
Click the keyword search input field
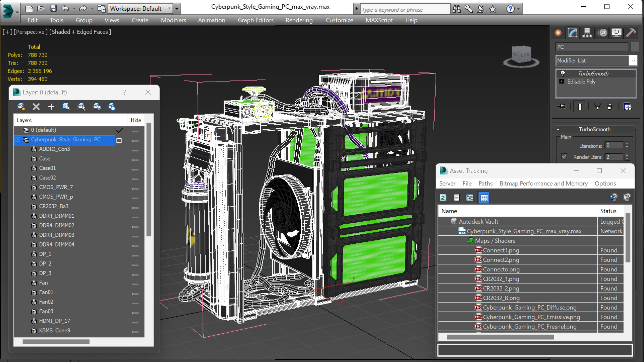[405, 9]
